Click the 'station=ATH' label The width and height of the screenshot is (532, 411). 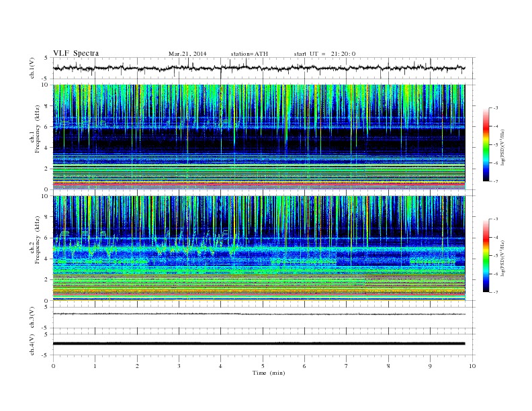tap(249, 54)
